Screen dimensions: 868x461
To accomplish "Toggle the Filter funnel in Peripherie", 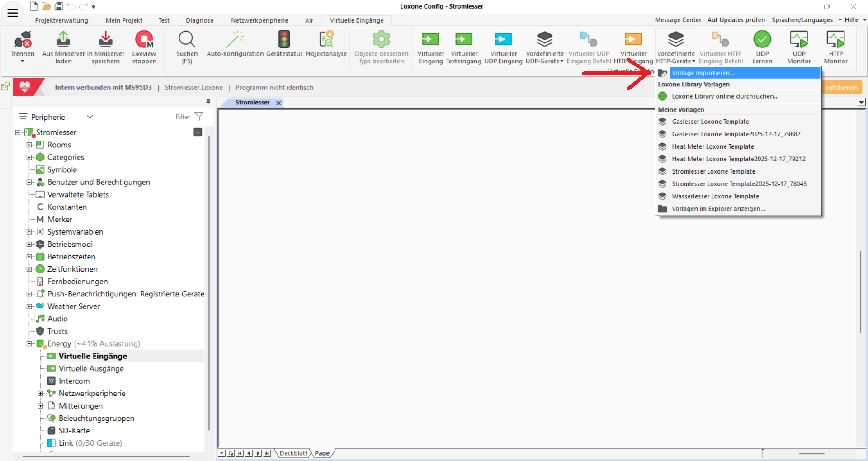I will click(199, 117).
